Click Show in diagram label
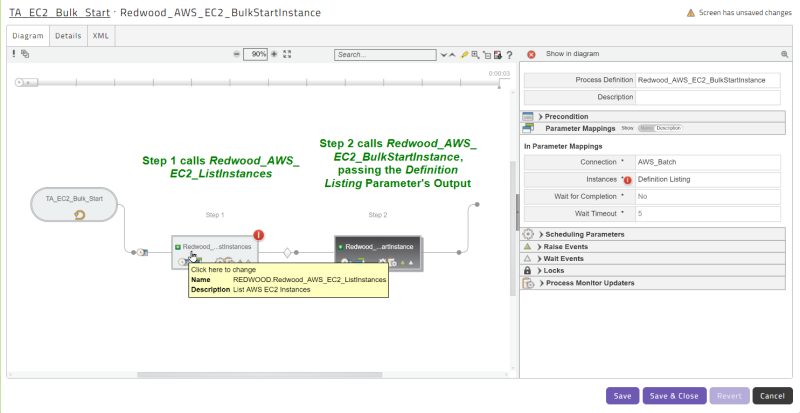Screen dimensions: 800x413 pyautogui.click(x=572, y=54)
